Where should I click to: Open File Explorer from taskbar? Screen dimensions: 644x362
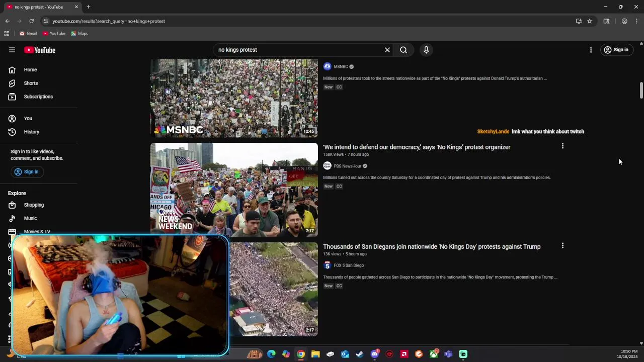pyautogui.click(x=315, y=354)
